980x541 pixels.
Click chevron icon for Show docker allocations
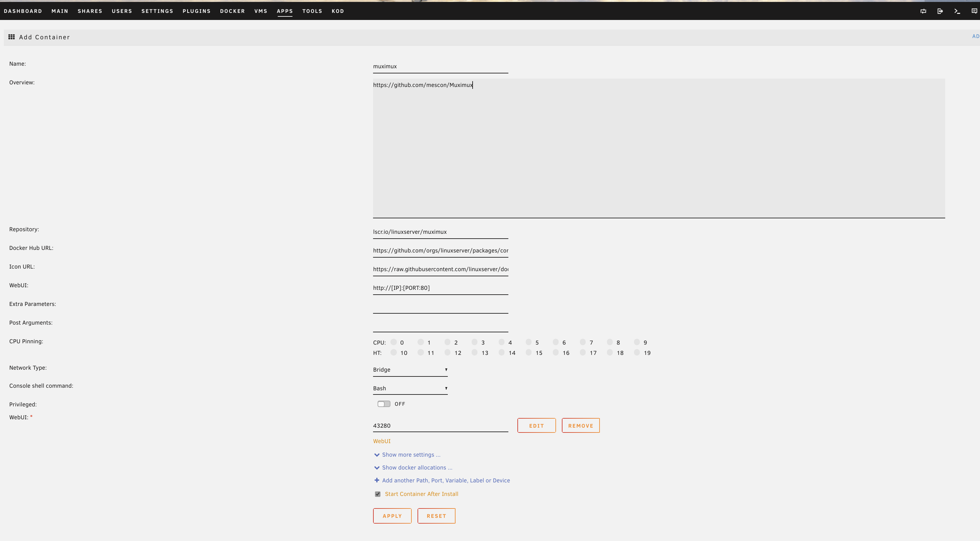click(x=377, y=468)
